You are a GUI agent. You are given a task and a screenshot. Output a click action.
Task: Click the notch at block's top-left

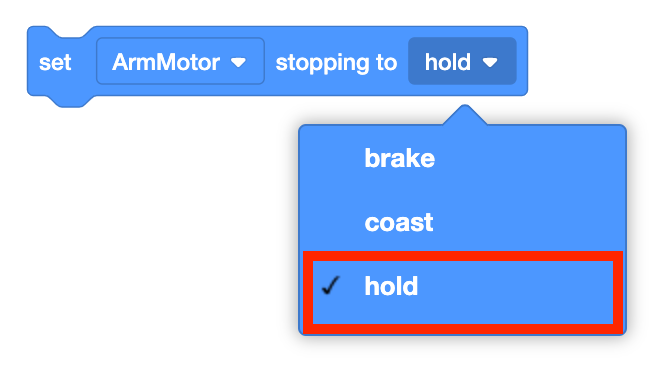(70, 32)
